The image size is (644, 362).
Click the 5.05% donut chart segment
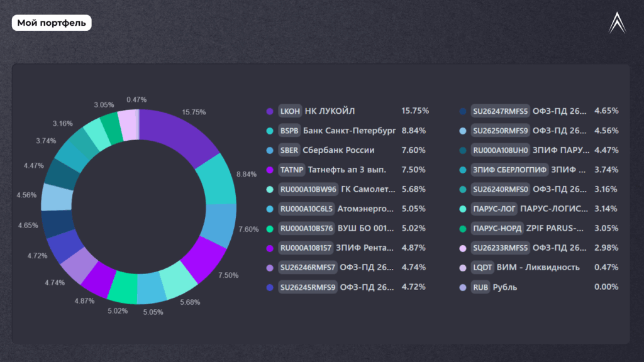(152, 288)
